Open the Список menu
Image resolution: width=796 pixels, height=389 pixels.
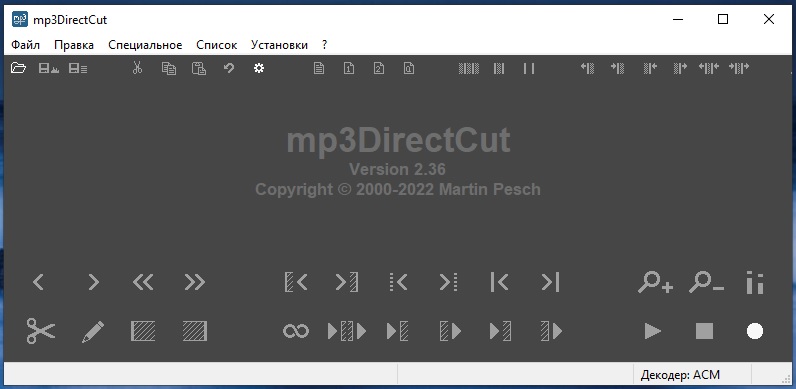[217, 45]
